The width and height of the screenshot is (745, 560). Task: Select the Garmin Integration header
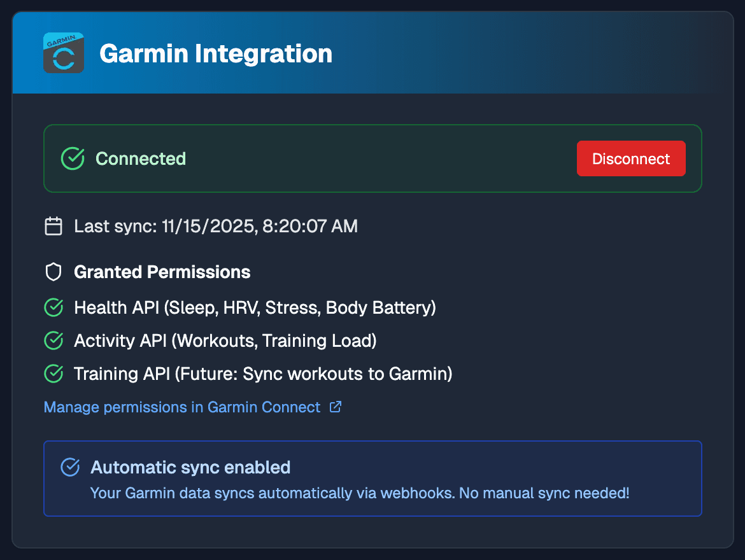tap(216, 53)
